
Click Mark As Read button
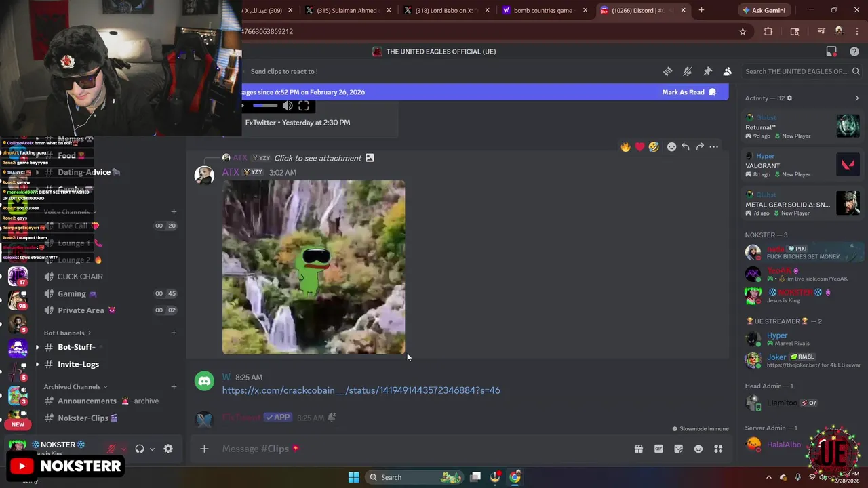pos(689,92)
